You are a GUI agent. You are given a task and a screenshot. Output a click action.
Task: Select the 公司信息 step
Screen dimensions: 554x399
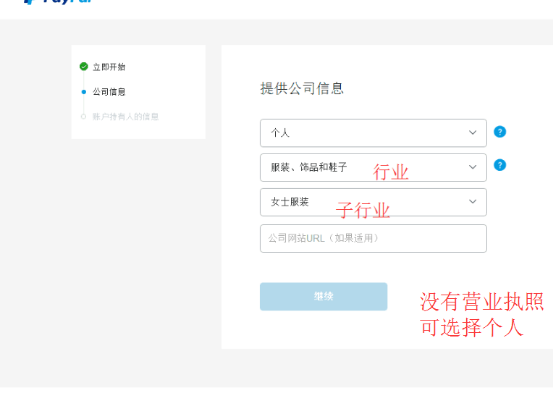pos(109,92)
